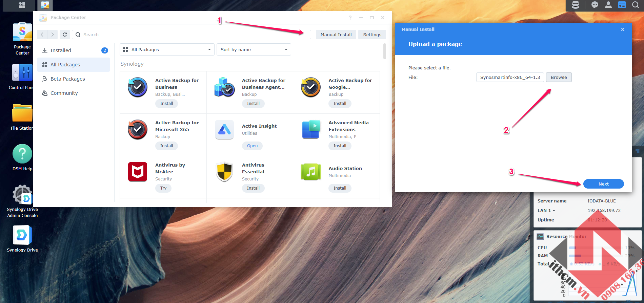Open widgets panel icon in top bar
644x303 pixels.
click(622, 5)
